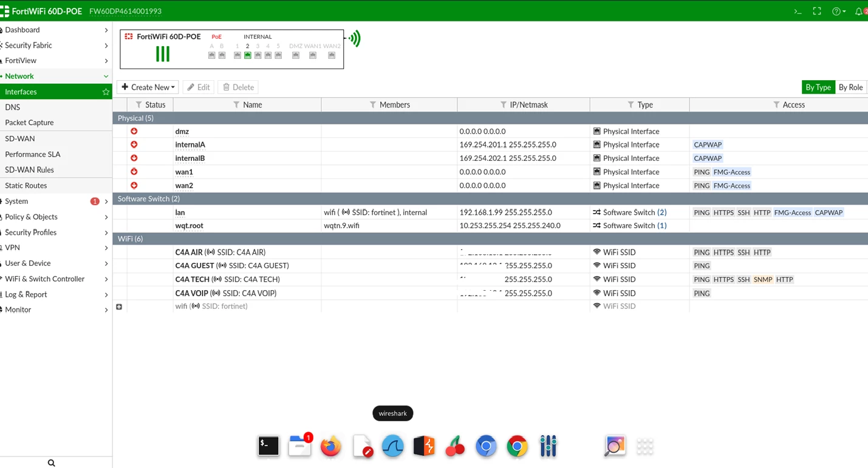Switch the view to By Type
The image size is (868, 468).
(x=818, y=87)
